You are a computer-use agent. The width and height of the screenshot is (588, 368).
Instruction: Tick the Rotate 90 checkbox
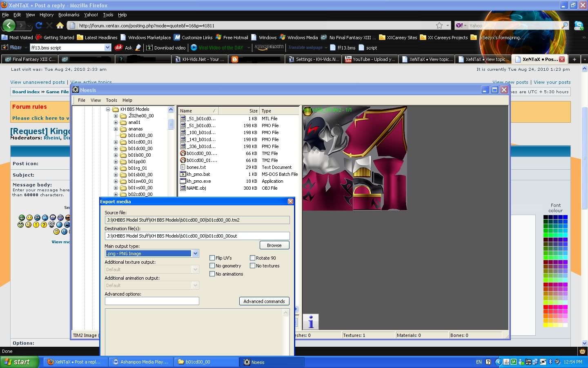(252, 258)
